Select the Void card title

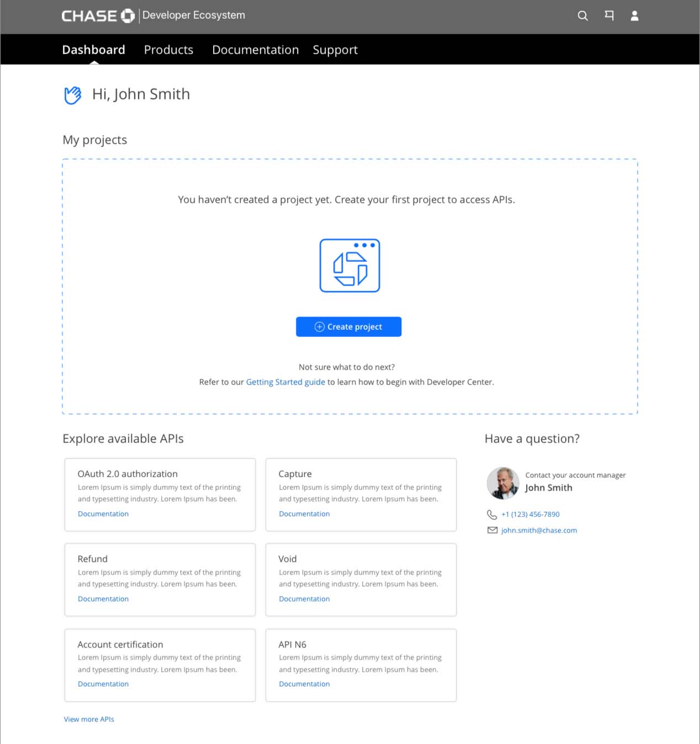(288, 559)
